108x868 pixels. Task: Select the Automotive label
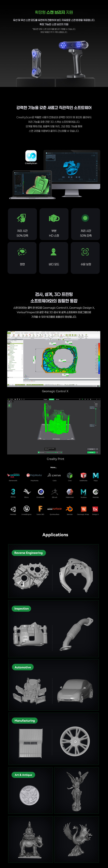[23, 667]
